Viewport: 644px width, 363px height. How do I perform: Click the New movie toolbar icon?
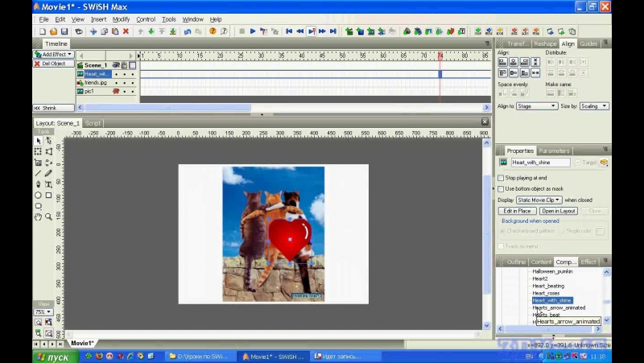(x=43, y=31)
